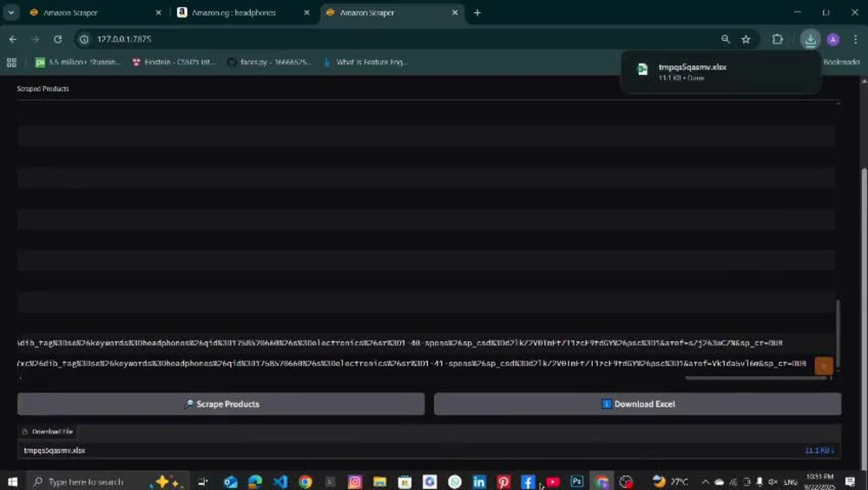
Task: Open Photoshop from the taskbar
Action: (577, 481)
